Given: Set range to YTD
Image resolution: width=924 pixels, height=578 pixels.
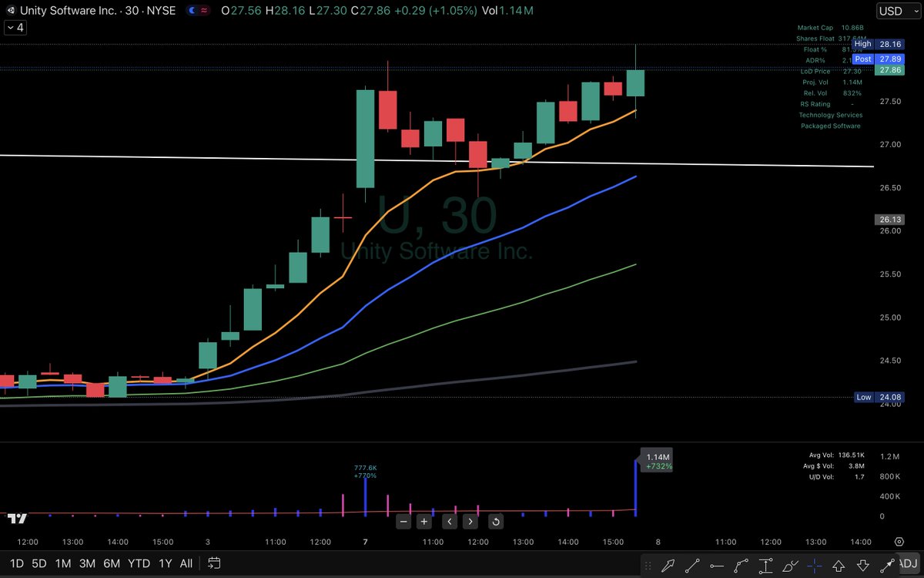Looking at the screenshot, I should click(139, 563).
